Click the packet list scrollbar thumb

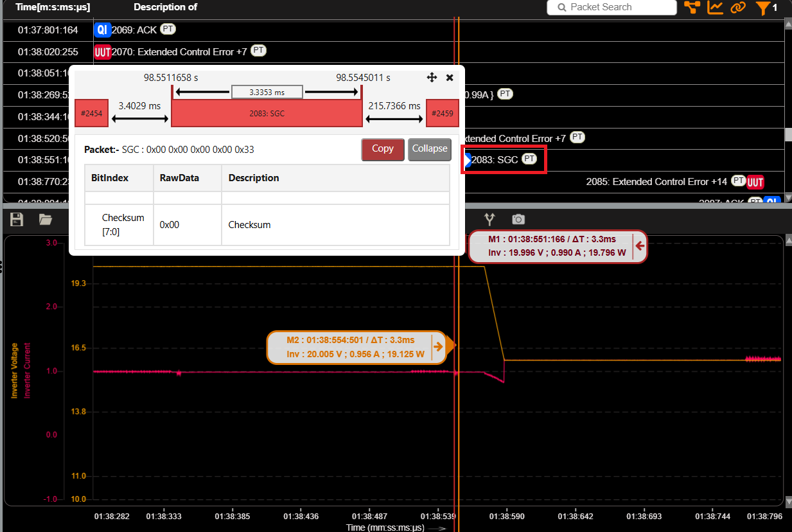click(788, 135)
